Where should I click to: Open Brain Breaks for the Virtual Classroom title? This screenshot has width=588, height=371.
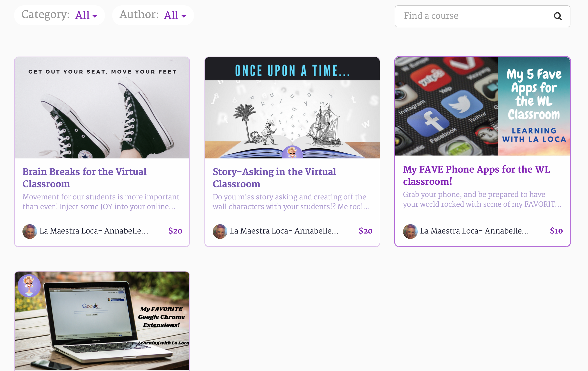tap(84, 177)
